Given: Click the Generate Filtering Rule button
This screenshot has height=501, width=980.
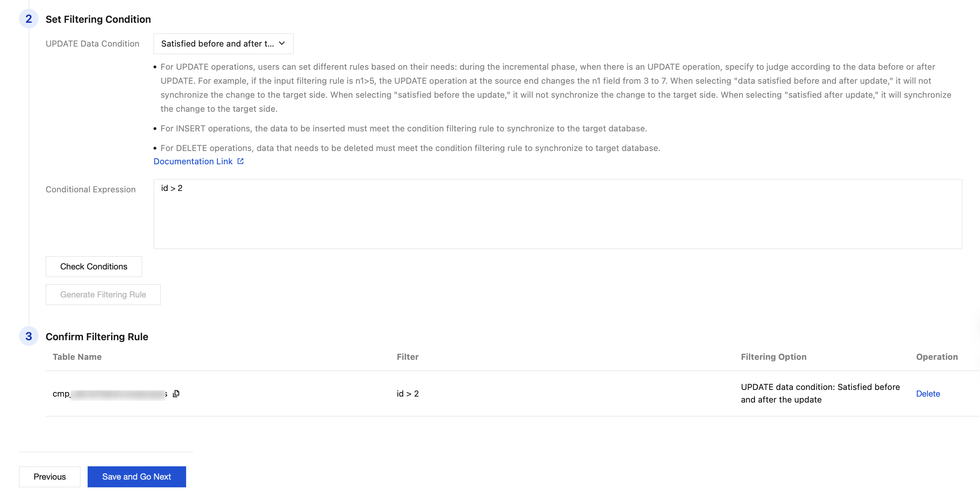Looking at the screenshot, I should 103,294.
